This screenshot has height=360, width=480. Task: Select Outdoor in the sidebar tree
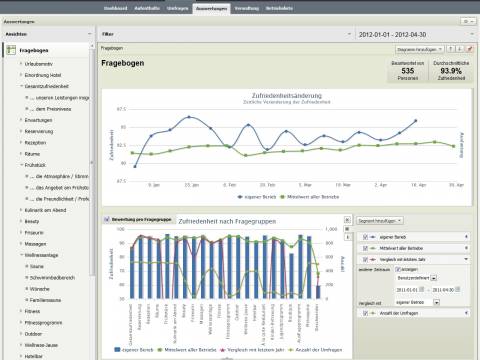point(33,334)
